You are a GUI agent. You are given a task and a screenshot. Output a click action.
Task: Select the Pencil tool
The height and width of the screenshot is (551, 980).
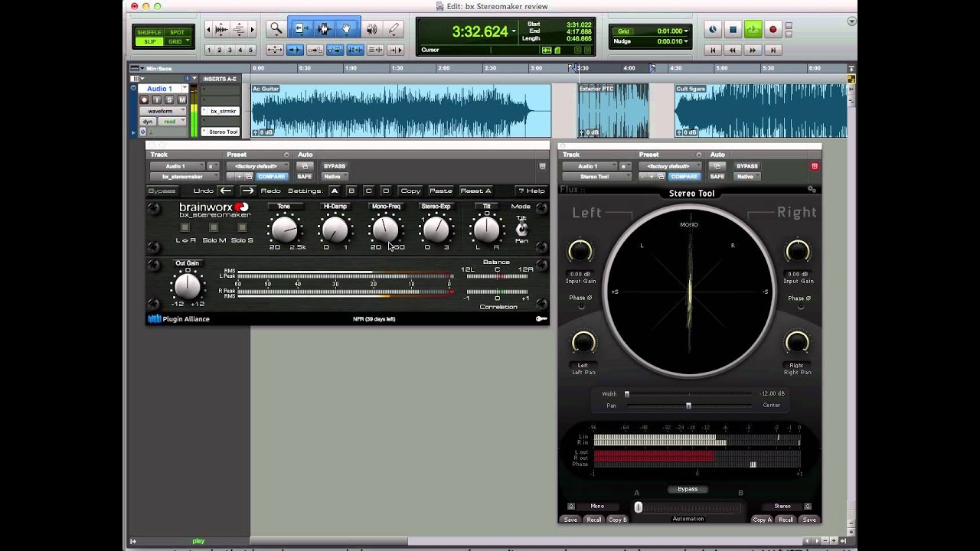coord(394,30)
